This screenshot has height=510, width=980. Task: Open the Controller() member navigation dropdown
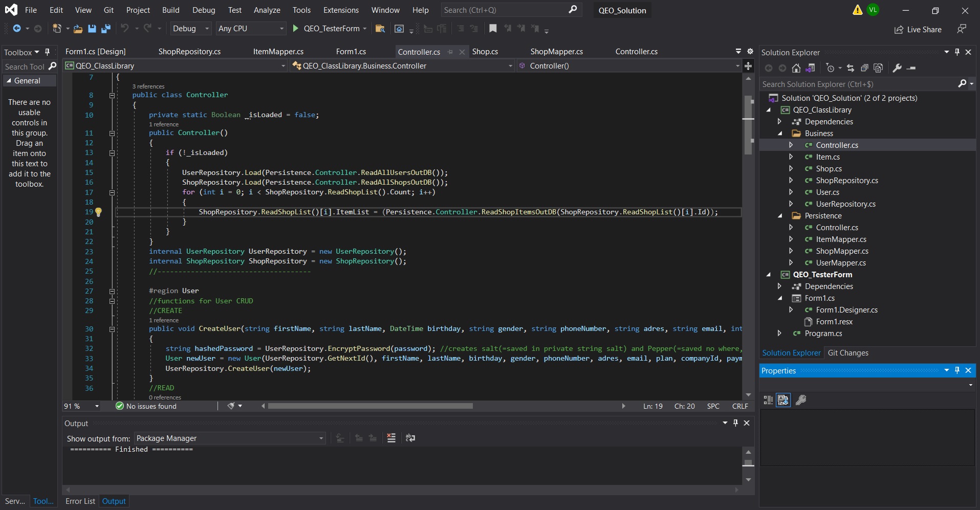[x=629, y=65]
